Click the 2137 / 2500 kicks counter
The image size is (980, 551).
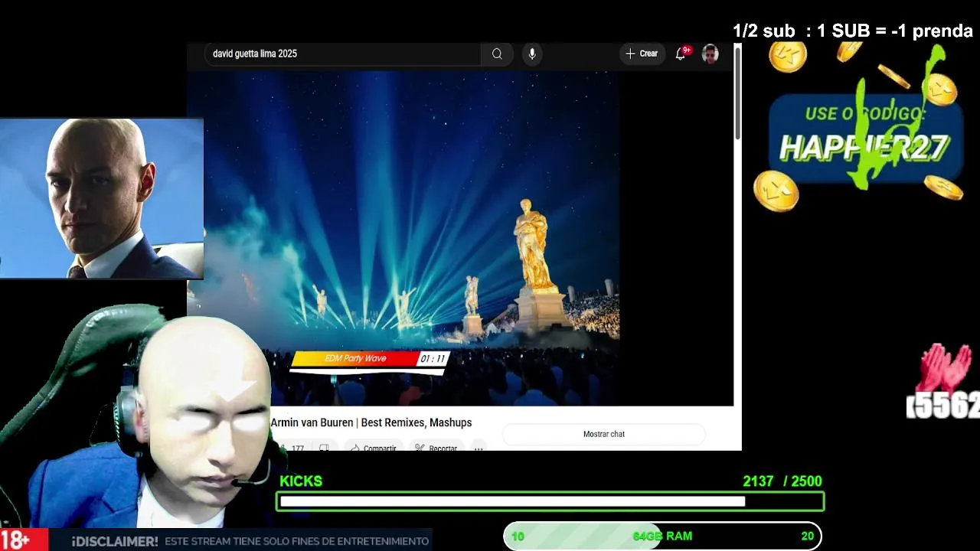[x=782, y=481]
